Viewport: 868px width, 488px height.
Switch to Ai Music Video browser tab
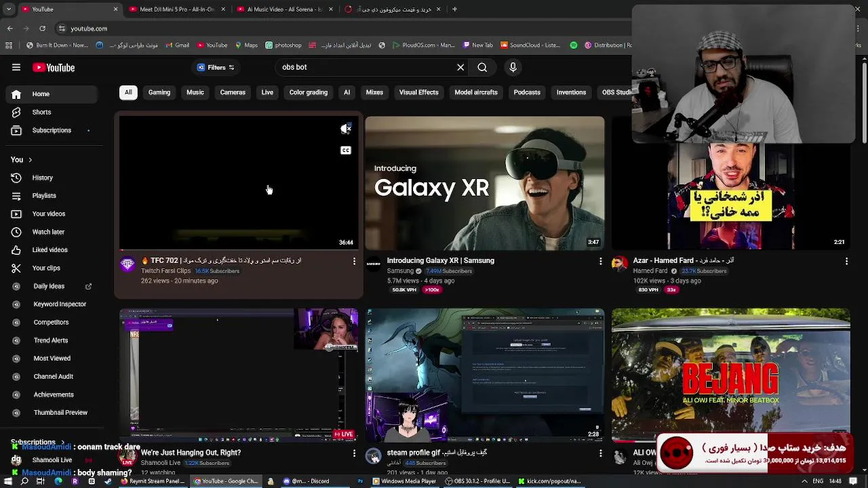point(284,9)
